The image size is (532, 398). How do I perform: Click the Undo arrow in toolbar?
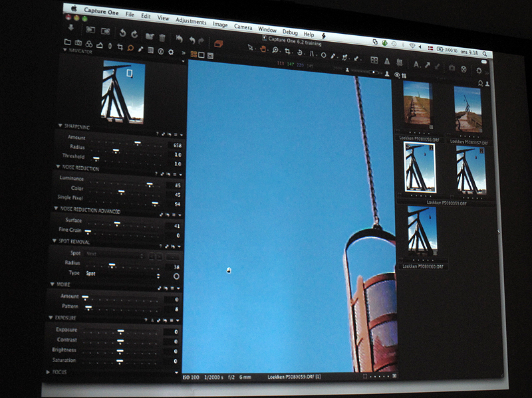pos(192,41)
